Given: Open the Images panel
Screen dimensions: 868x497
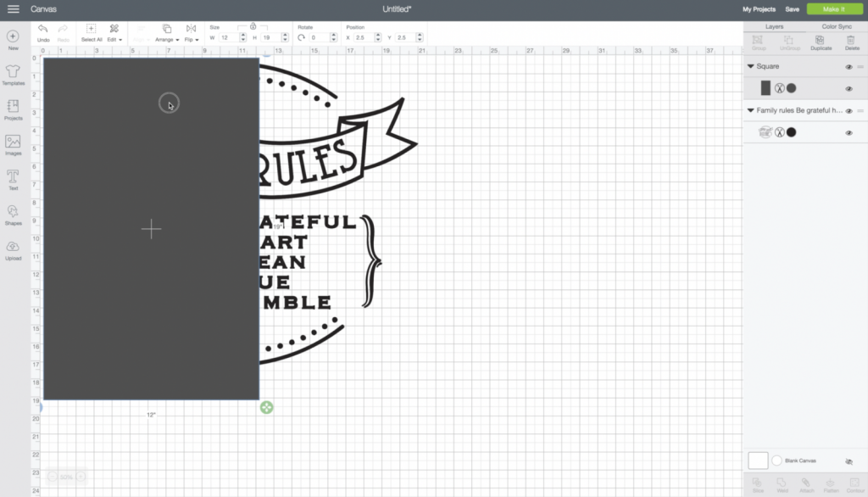Looking at the screenshot, I should pyautogui.click(x=13, y=146).
